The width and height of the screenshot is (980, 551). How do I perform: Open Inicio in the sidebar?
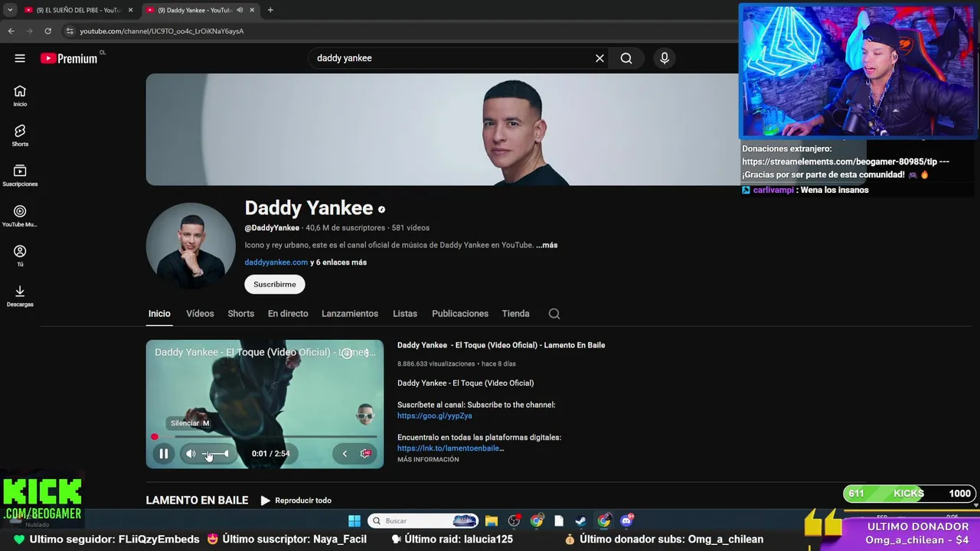click(x=20, y=96)
